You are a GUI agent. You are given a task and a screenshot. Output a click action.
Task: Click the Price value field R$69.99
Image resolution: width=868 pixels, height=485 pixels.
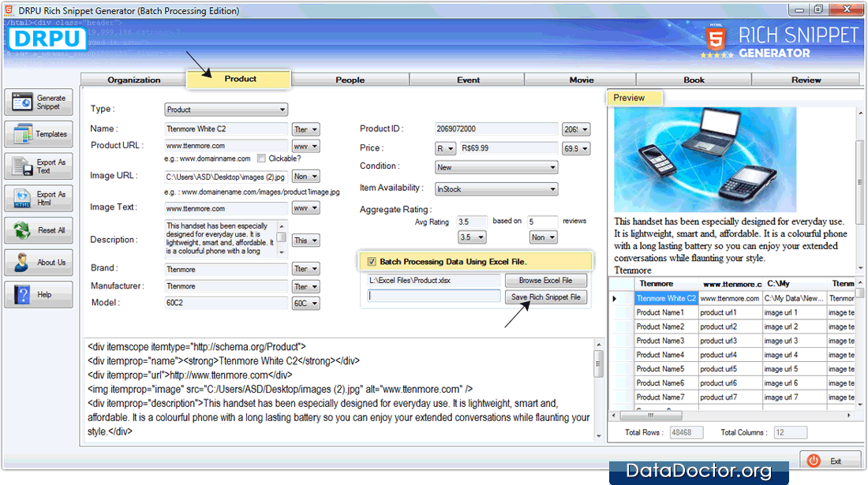click(x=508, y=148)
